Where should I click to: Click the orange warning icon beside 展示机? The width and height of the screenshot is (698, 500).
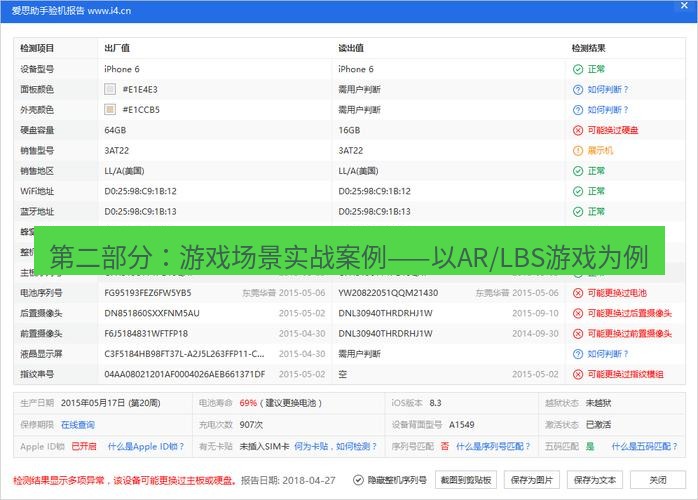[x=578, y=150]
